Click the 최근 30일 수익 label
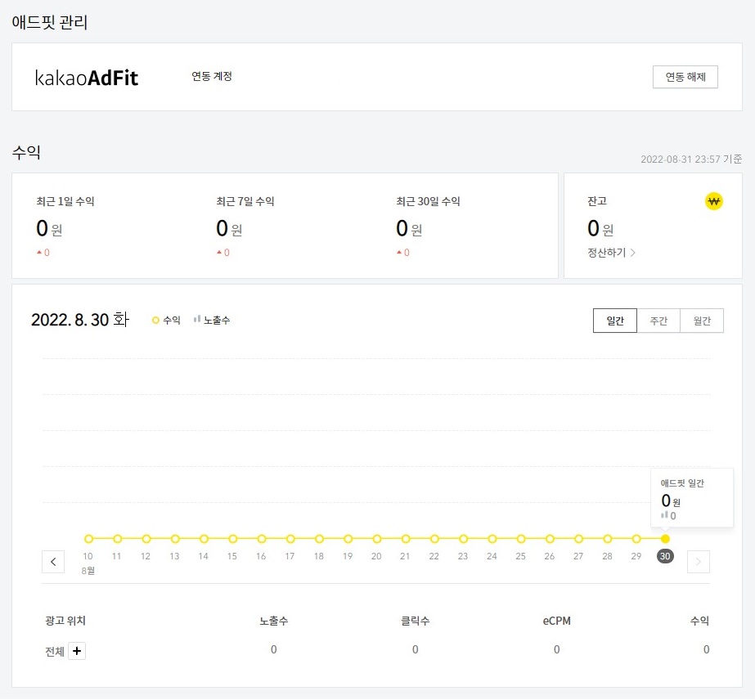 [428, 201]
